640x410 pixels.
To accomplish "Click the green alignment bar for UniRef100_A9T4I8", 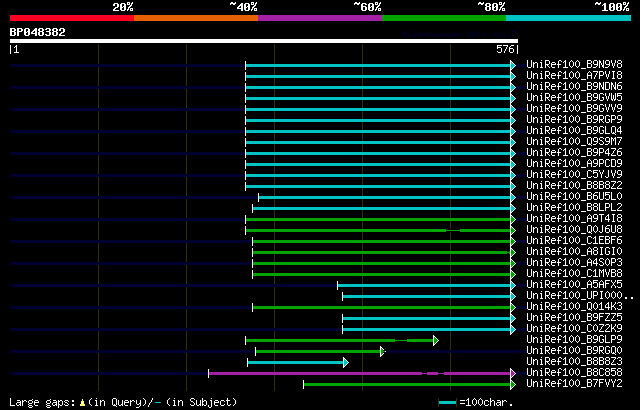I will coord(378,219).
